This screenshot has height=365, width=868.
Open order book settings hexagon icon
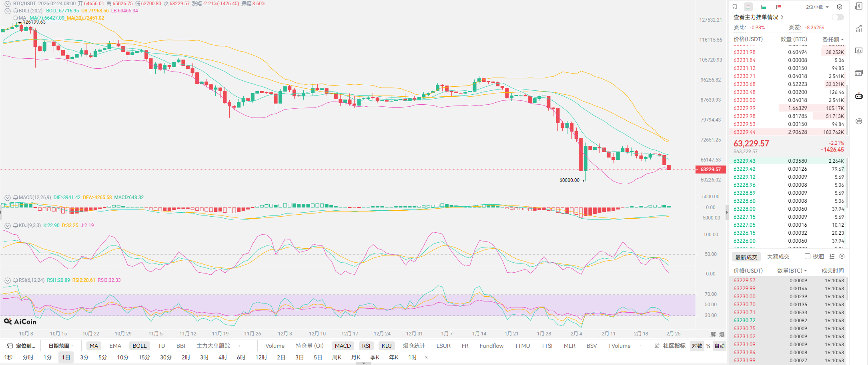coord(840,7)
